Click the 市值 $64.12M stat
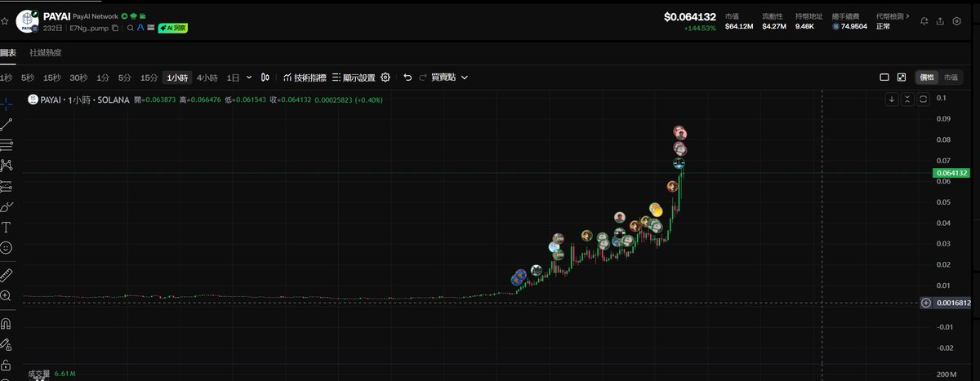The image size is (980, 381). pyautogui.click(x=738, y=21)
